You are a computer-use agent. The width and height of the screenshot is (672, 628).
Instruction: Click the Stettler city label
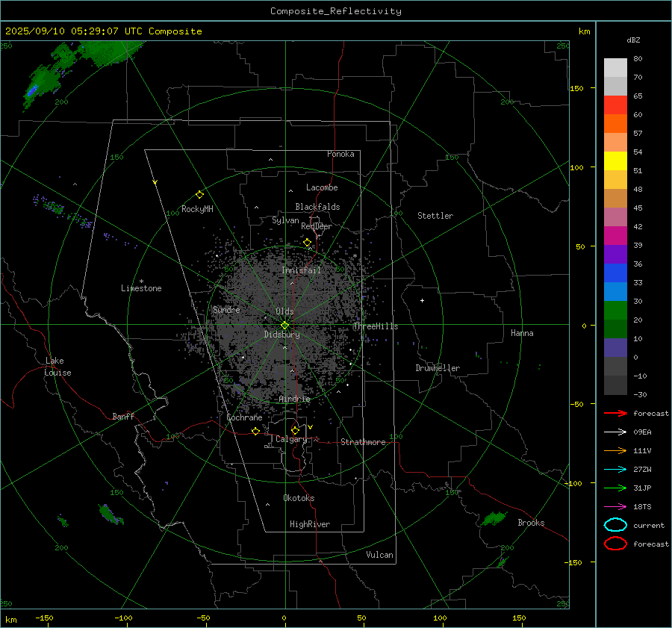click(x=435, y=216)
